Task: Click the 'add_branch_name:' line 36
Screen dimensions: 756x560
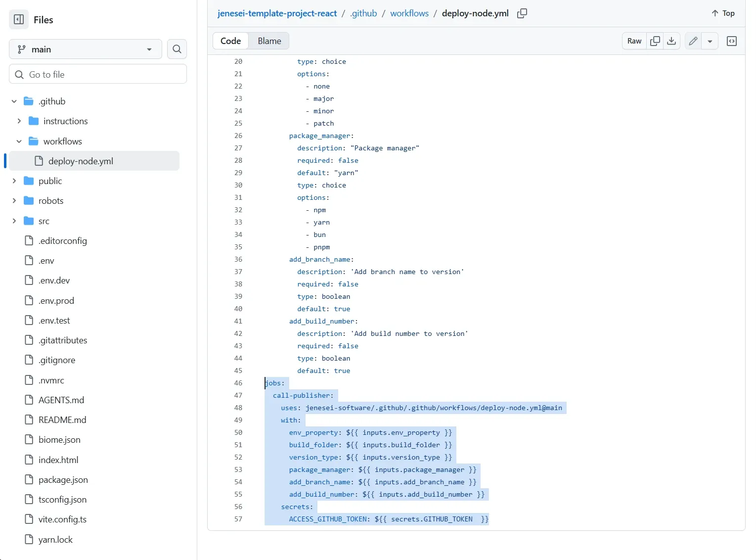Action: (x=321, y=259)
